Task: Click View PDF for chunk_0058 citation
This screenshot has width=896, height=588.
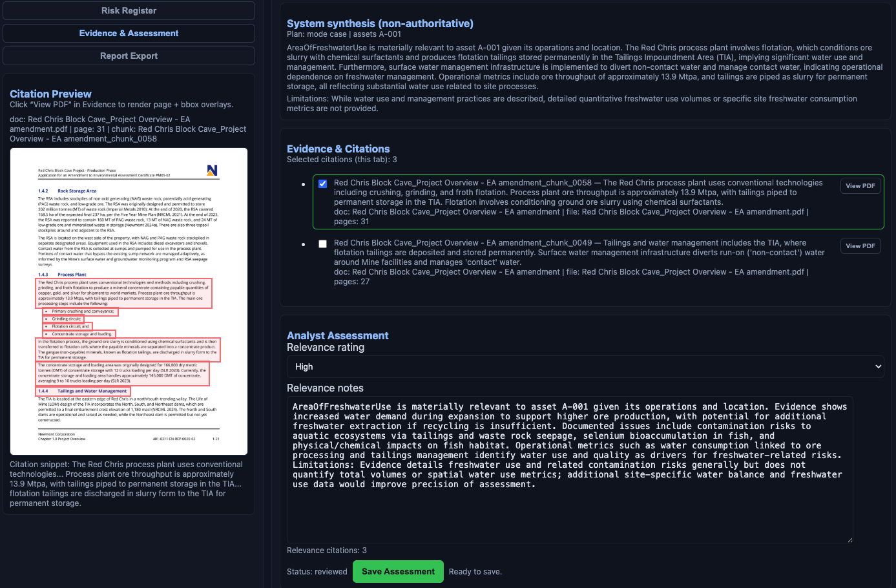Action: [x=860, y=186]
